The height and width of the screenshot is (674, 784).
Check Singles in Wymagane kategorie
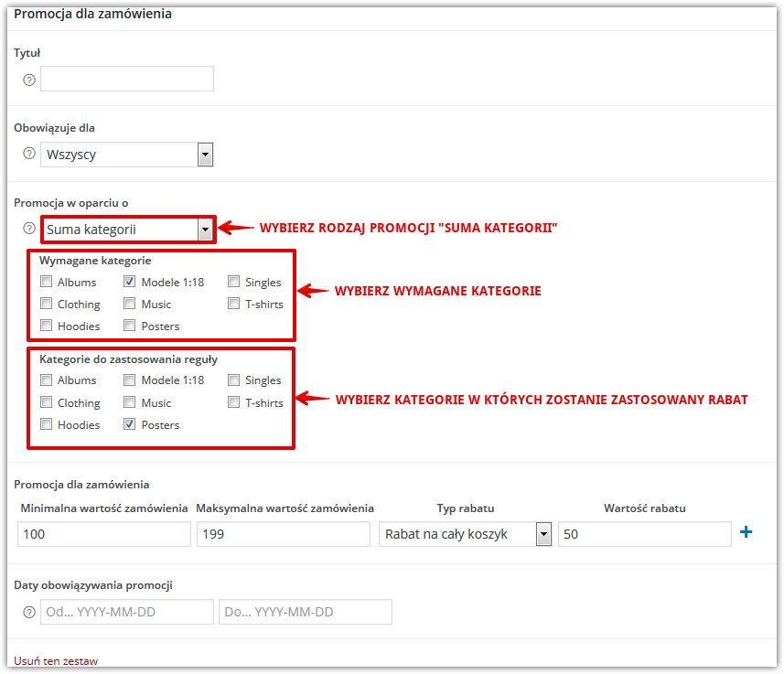point(233,282)
